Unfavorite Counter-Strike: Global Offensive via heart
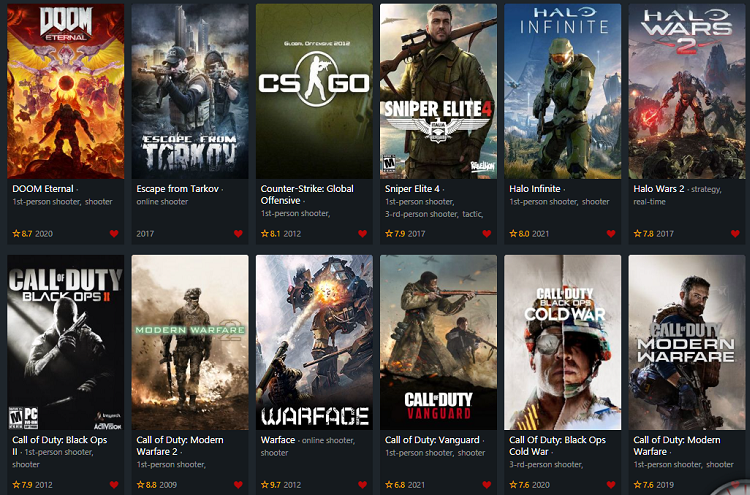 point(363,233)
